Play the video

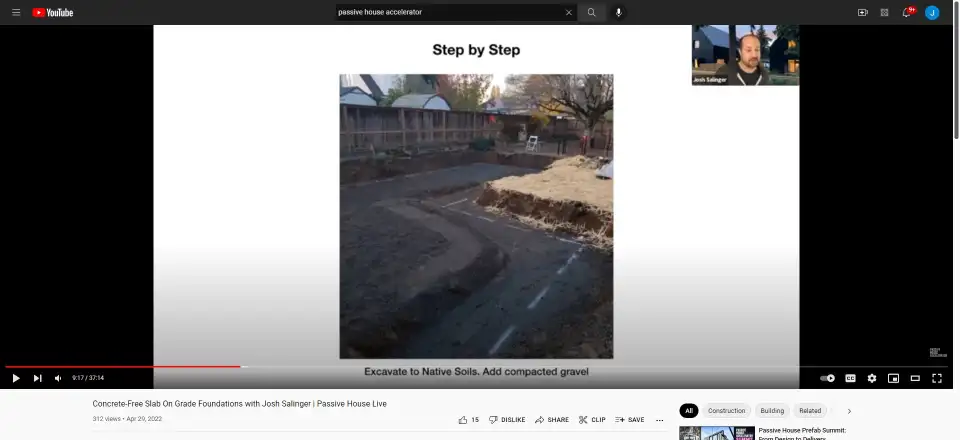pos(16,378)
